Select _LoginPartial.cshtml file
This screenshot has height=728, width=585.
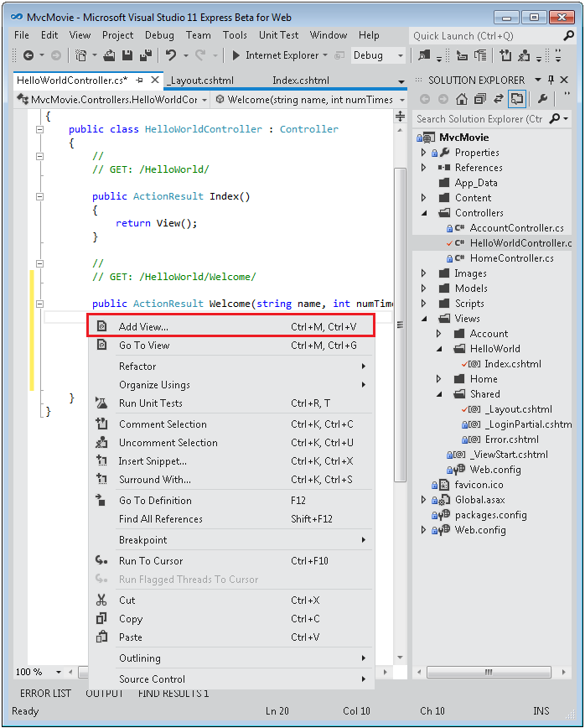[528, 424]
